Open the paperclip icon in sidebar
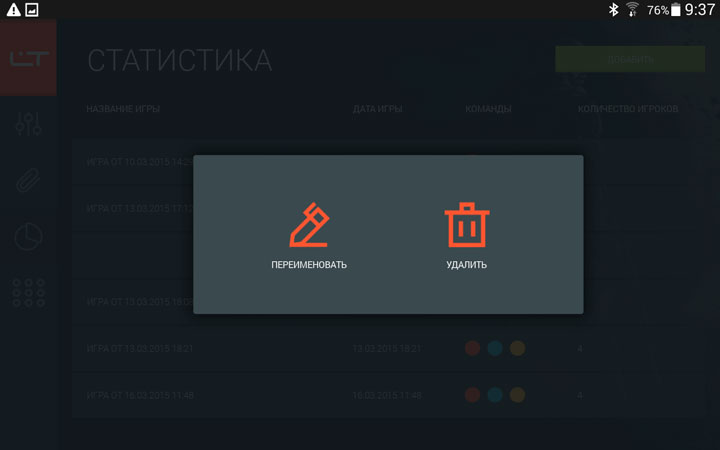720x450 pixels. pyautogui.click(x=28, y=180)
